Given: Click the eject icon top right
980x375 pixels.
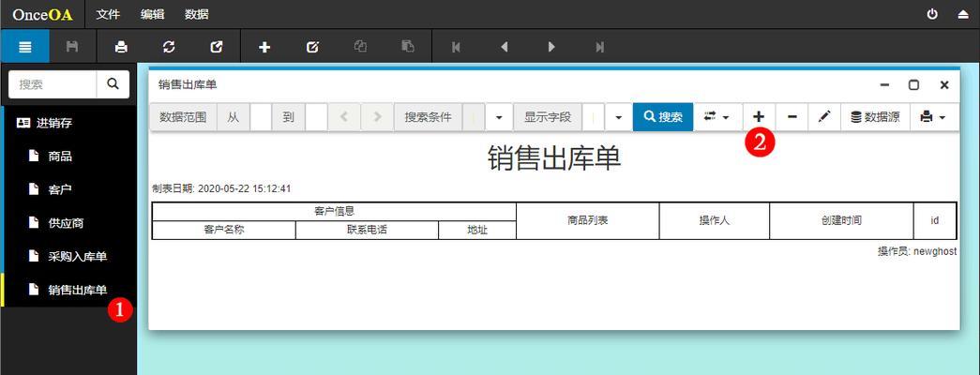Looking at the screenshot, I should pos(963,14).
